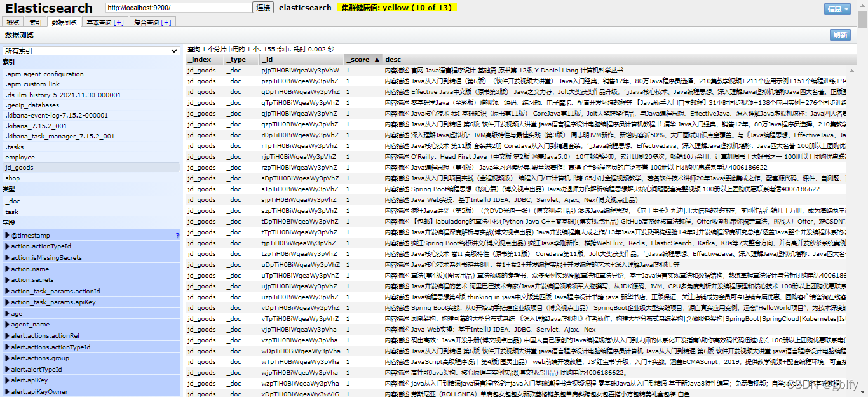Viewport: 868px width, 397px height.
Task: Open the 所有索引 index dropdown
Action: tap(92, 51)
